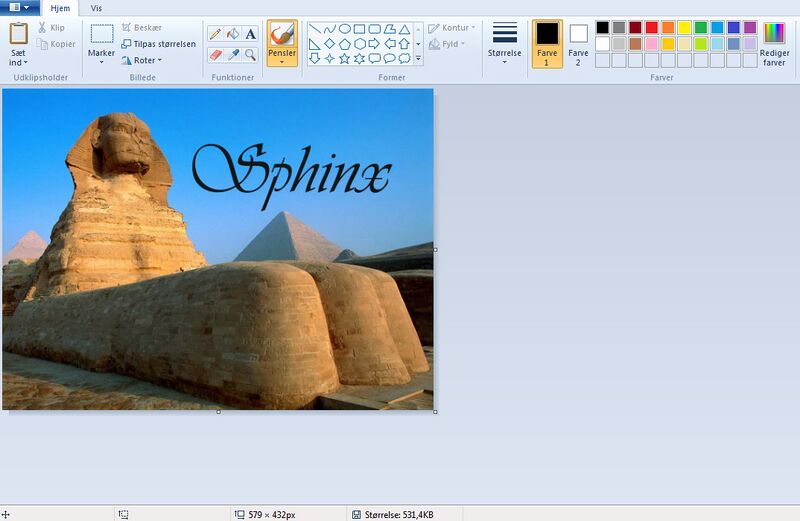800x521 pixels.
Task: Pick the rose pink color swatch
Action: click(x=652, y=44)
